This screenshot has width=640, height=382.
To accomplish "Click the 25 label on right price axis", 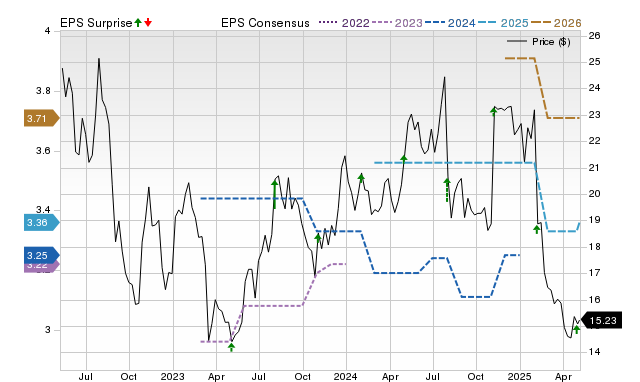I will tap(595, 62).
